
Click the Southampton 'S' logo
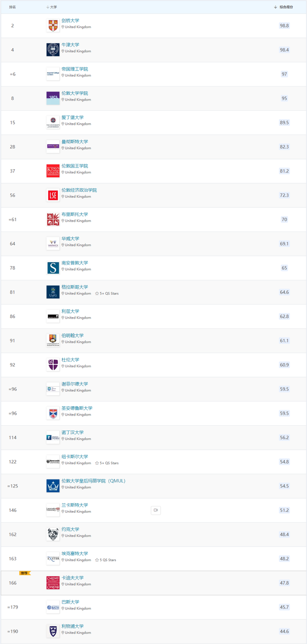53,268
